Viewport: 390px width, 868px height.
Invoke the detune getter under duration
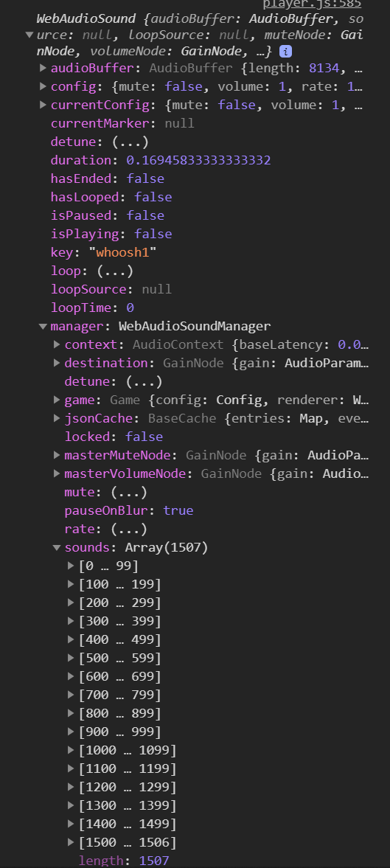click(130, 142)
